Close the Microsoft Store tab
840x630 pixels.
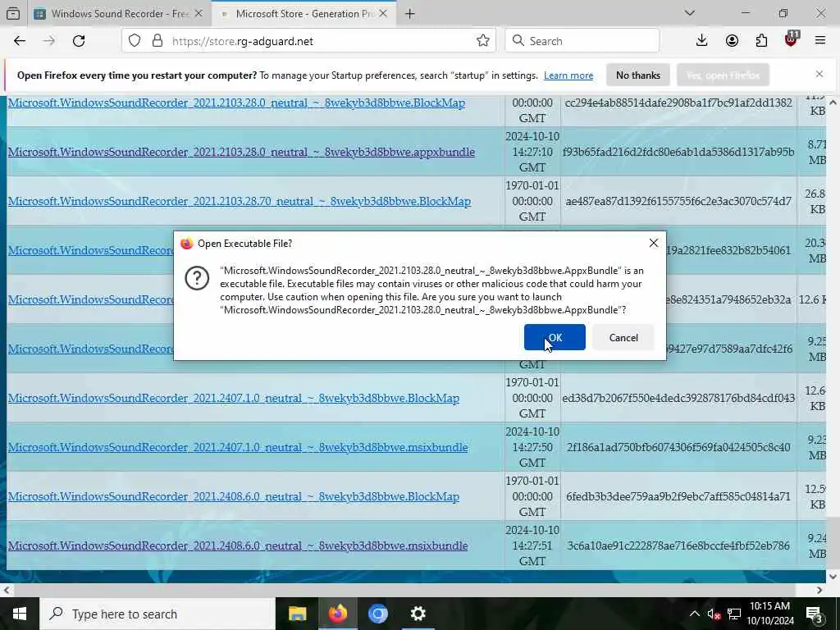point(382,13)
